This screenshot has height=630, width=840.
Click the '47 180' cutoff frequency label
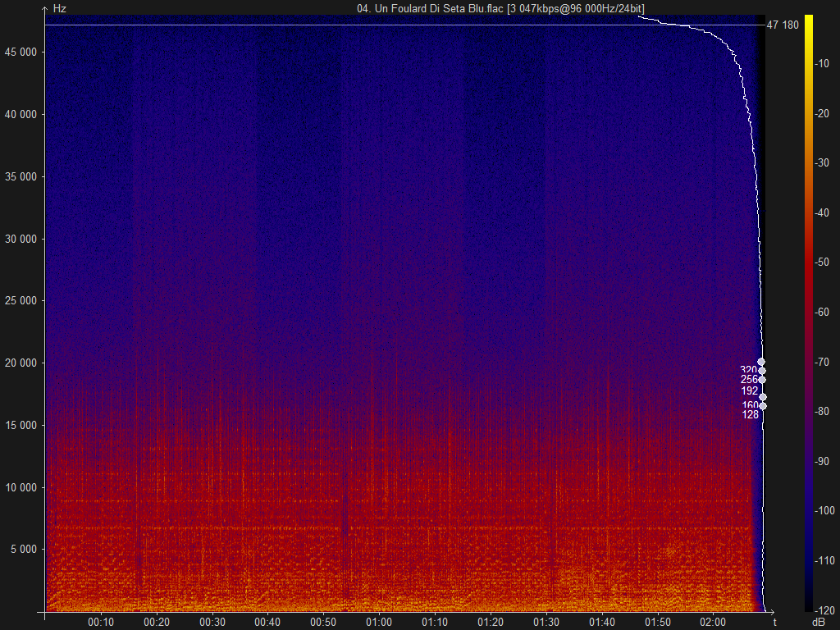[783, 25]
